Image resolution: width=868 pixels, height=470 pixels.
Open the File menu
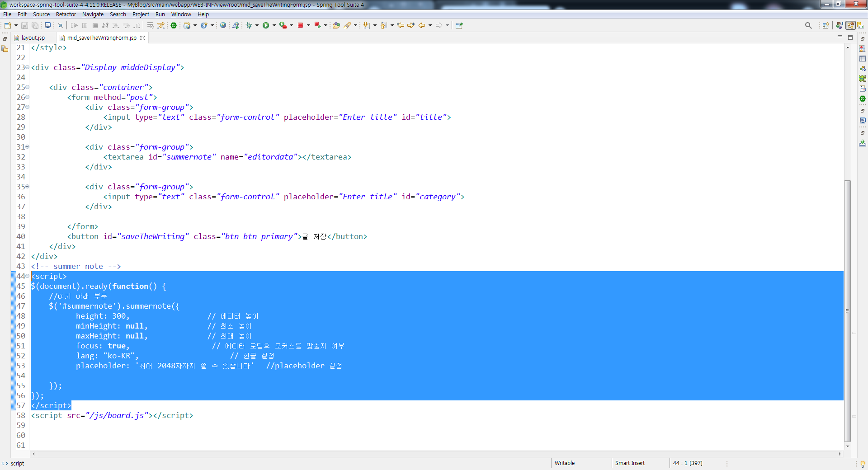coord(7,14)
